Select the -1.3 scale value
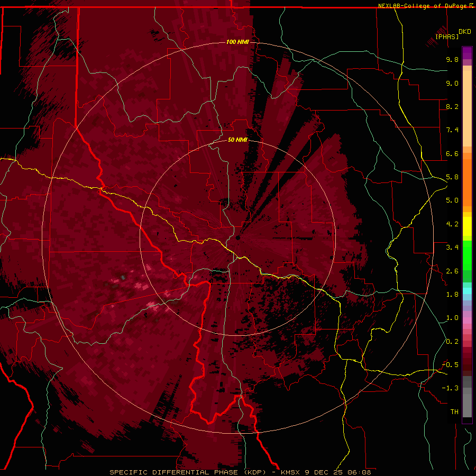 (450, 388)
